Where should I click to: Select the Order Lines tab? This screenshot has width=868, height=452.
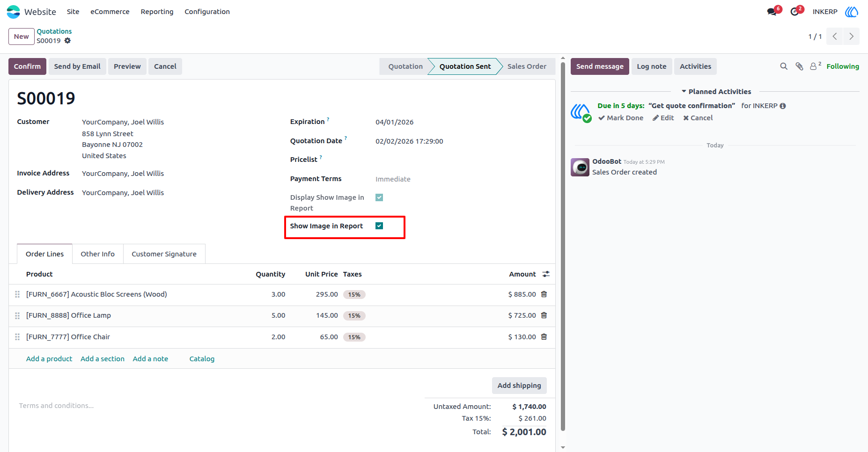[44, 254]
